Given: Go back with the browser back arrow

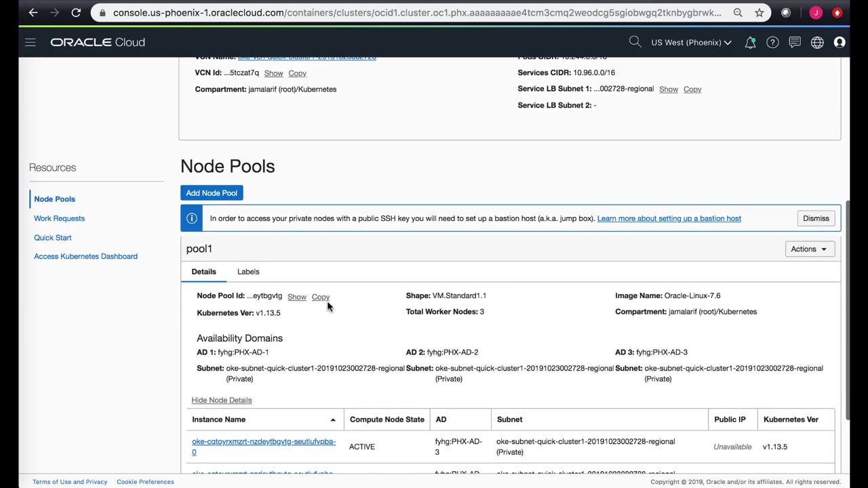Looking at the screenshot, I should point(33,12).
